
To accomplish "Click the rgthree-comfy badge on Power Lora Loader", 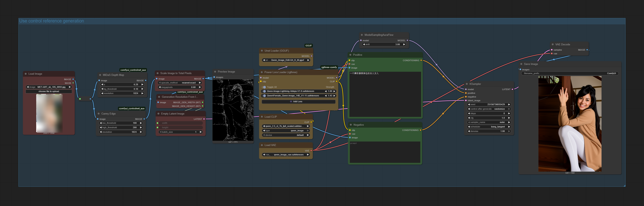I will [x=329, y=67].
